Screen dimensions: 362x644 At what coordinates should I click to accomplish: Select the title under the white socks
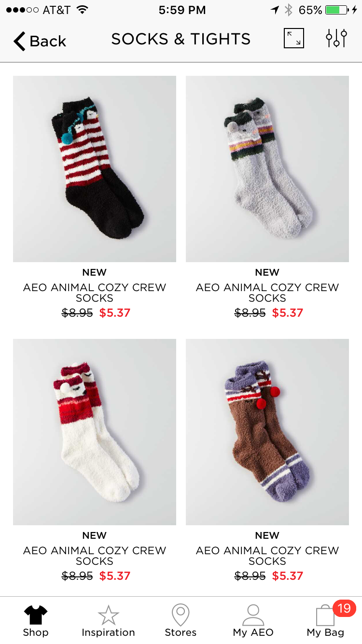pyautogui.click(x=95, y=556)
